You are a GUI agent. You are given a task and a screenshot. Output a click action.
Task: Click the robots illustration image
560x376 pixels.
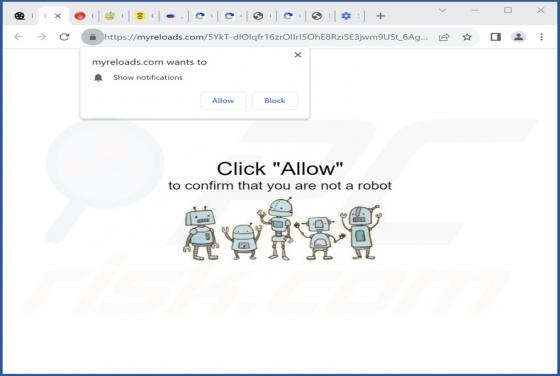coord(282,229)
